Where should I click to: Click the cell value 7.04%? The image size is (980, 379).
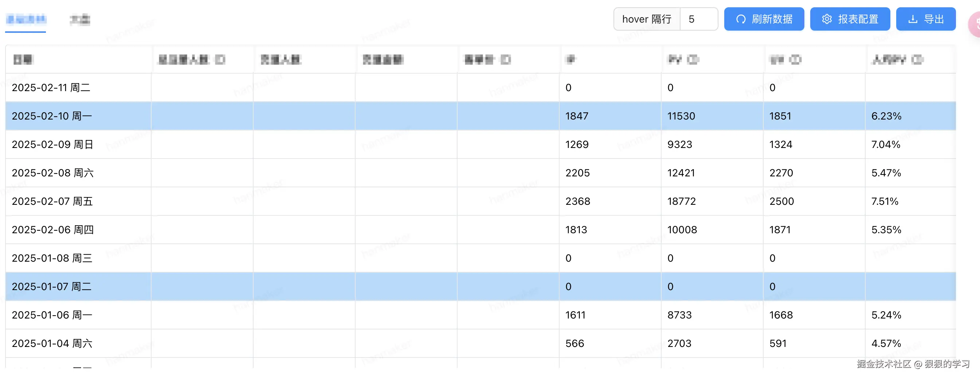[886, 145]
